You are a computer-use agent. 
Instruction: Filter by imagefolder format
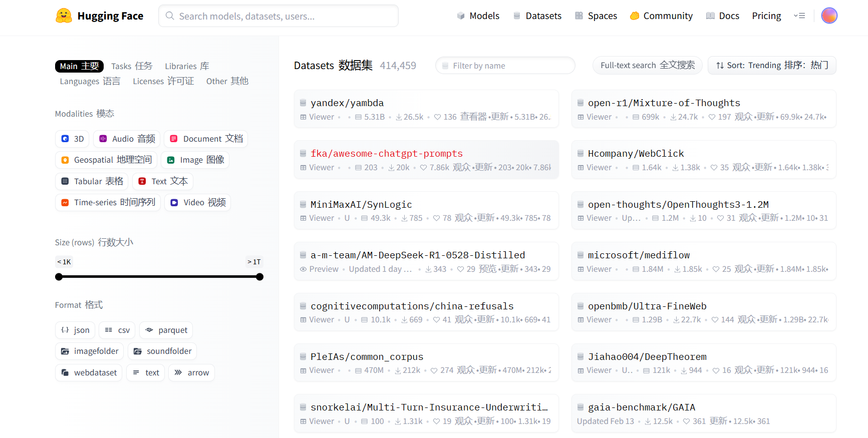89,351
